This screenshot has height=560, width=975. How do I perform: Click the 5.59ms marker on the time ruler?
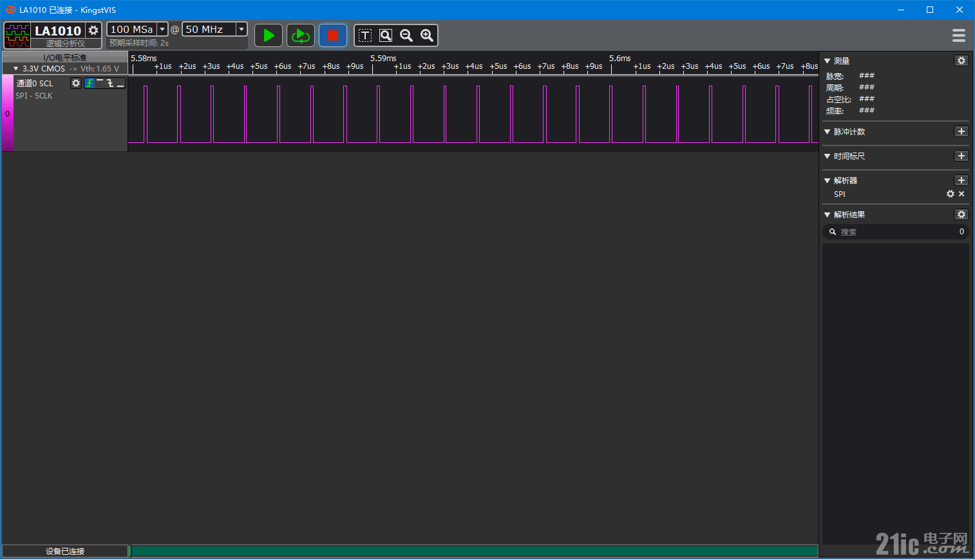[x=383, y=58]
